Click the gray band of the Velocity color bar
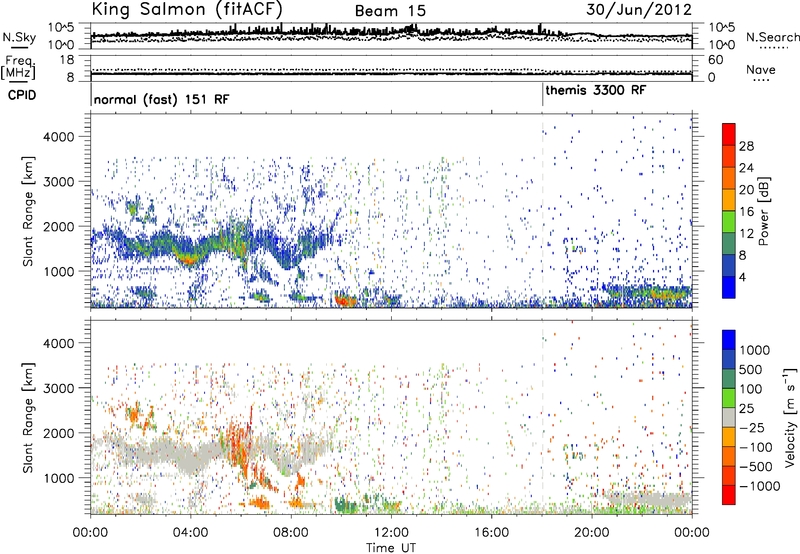Viewport: 800px width, 554px height. point(729,417)
